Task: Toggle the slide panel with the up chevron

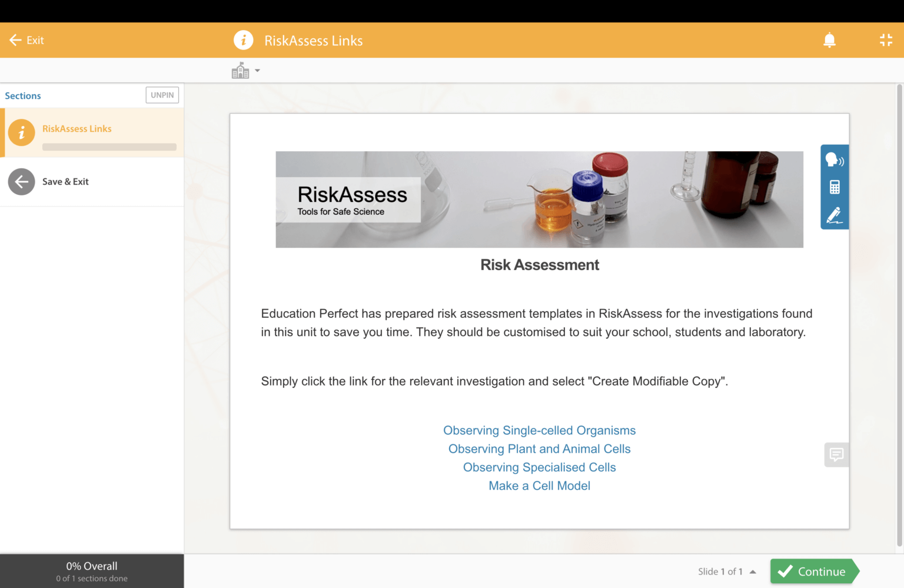Action: (x=753, y=571)
